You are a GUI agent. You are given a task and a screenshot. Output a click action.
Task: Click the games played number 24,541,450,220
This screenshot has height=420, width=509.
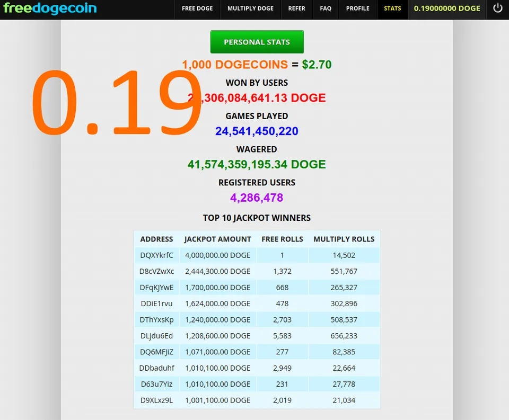point(257,131)
